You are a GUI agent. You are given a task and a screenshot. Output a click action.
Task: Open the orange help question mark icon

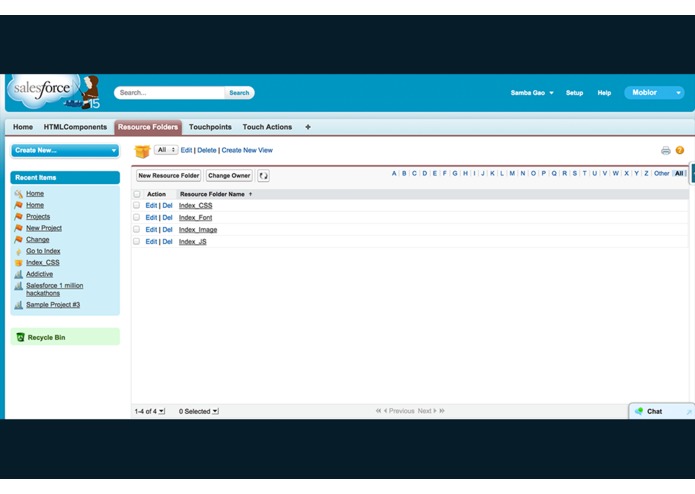click(679, 151)
